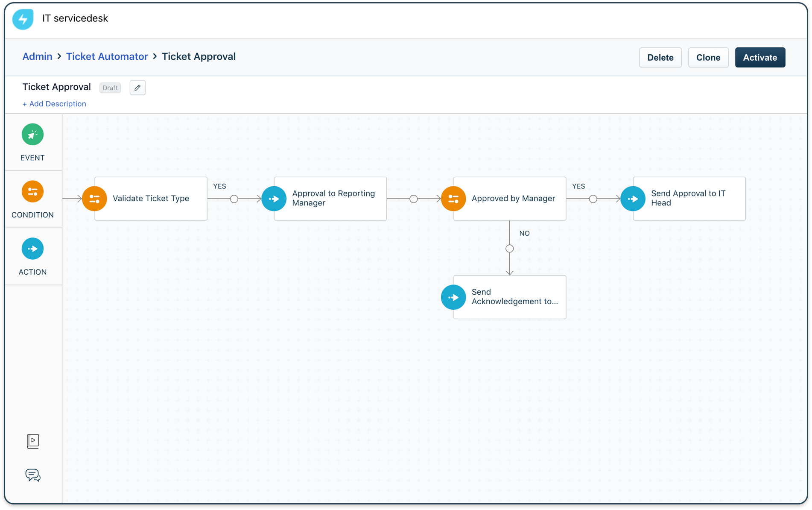The width and height of the screenshot is (812, 510).
Task: Click the pencil icon to rename Ticket Approval
Action: tap(137, 88)
